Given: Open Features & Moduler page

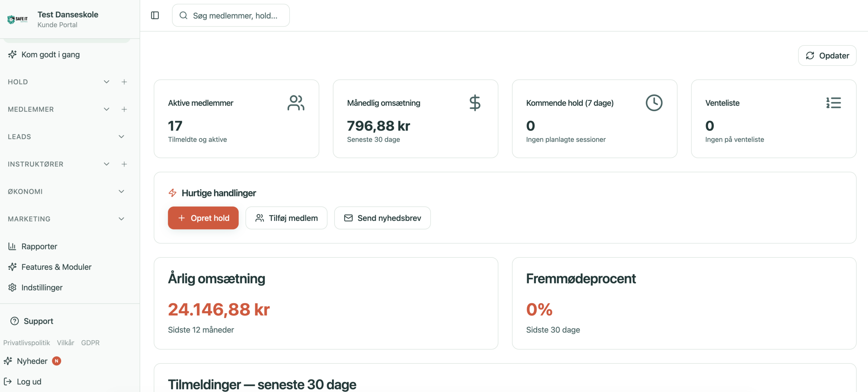Looking at the screenshot, I should click(56, 267).
